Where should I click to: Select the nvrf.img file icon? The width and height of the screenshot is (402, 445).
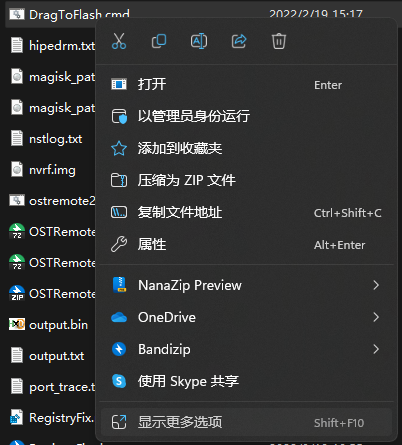[x=17, y=170]
